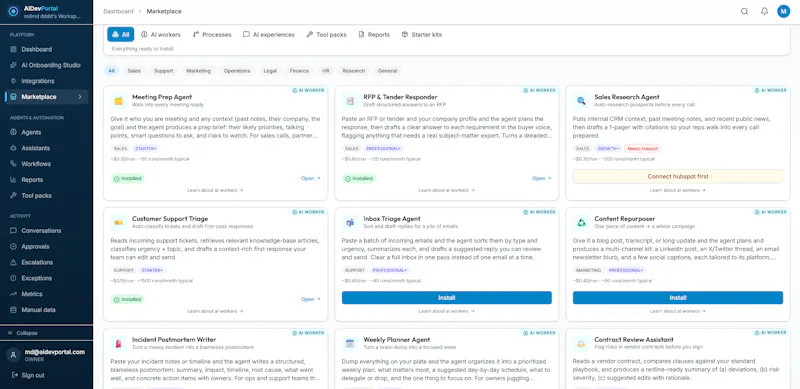Image resolution: width=800 pixels, height=389 pixels.
Task: Click the Inbox Triage Agent card icon
Action: (x=350, y=223)
